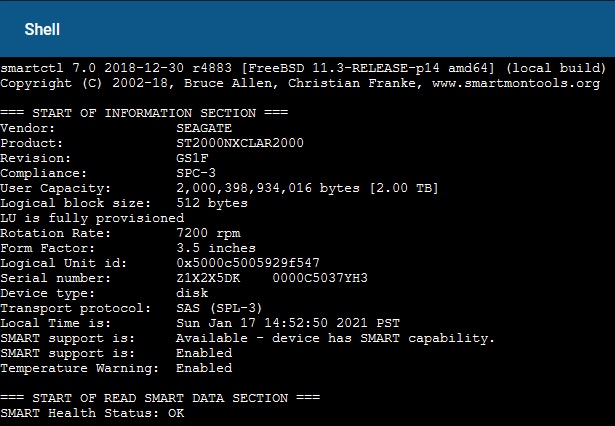Click the Shell header title
This screenshot has height=426, width=615.
pos(42,29)
